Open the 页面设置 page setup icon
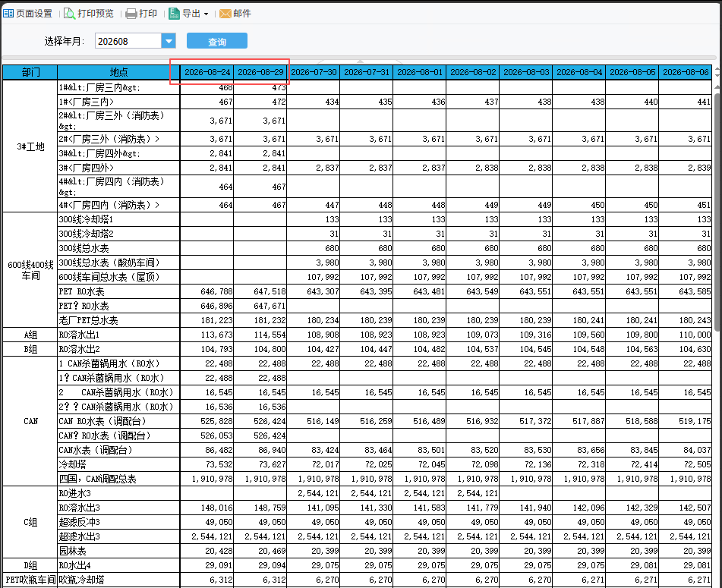Viewport: 722px width, 588px height. point(8,14)
